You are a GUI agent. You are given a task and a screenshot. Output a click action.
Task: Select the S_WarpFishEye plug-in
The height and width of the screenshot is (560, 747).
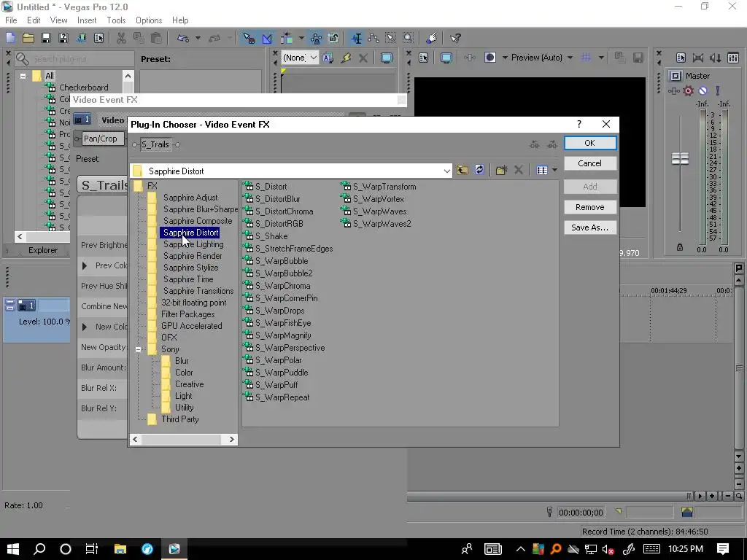[x=282, y=323]
